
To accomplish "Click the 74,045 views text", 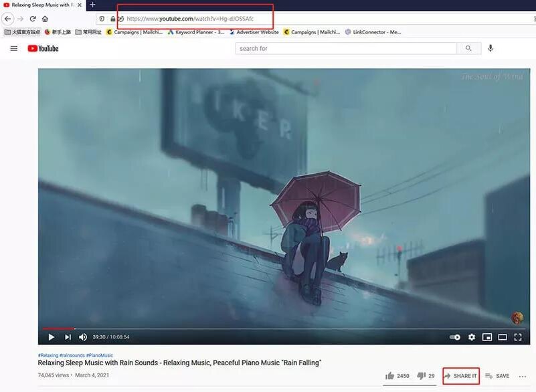I will (54, 375).
